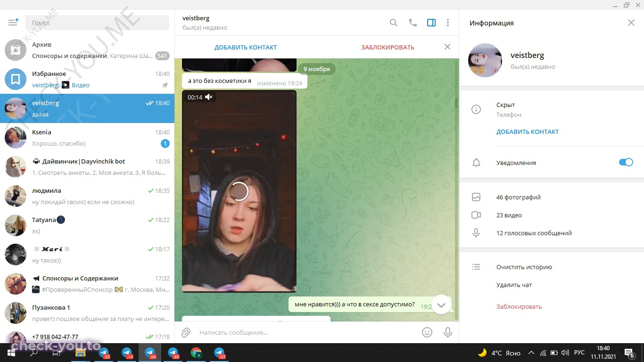Toggle the info side panel icon
This screenshot has height=362, width=644.
(431, 23)
